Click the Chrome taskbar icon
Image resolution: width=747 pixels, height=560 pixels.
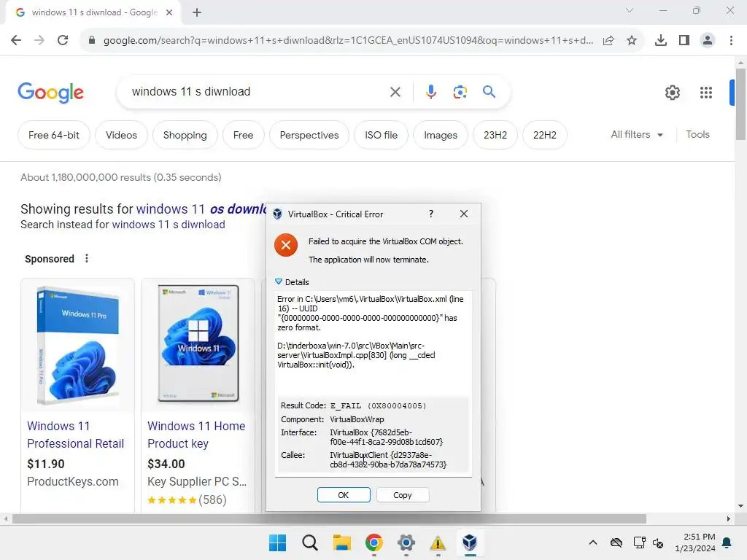click(374, 542)
